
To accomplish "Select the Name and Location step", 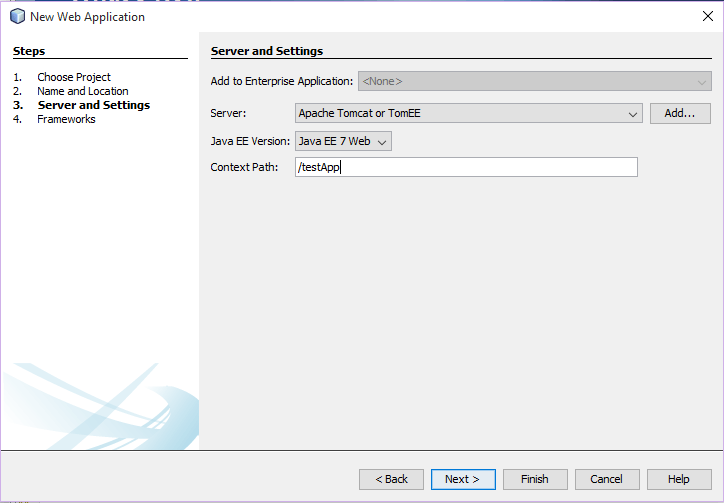I will pos(82,91).
